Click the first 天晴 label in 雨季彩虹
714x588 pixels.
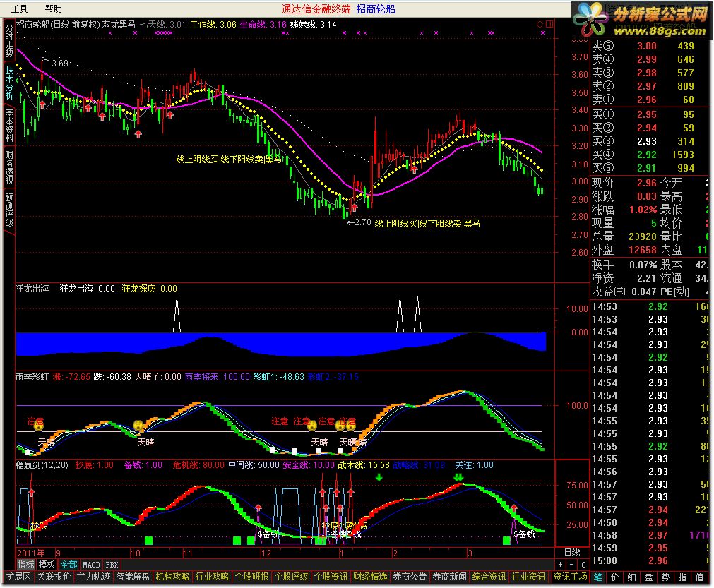pos(46,442)
